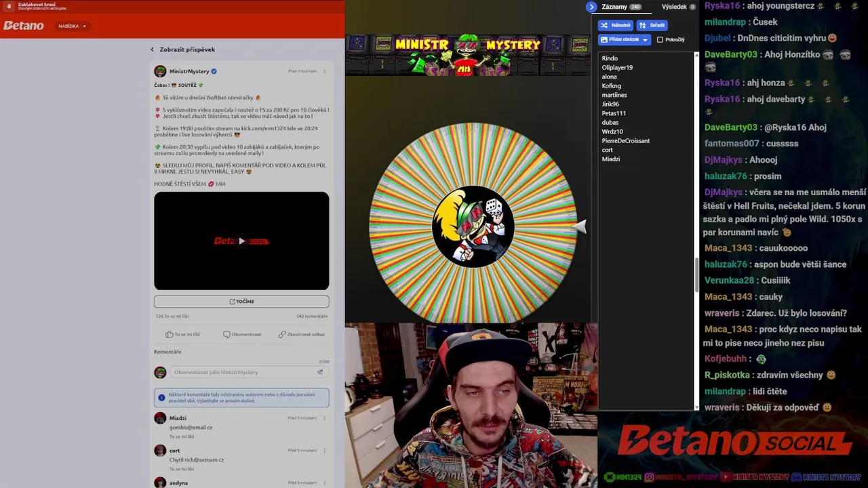
Task: Click Zkopírovat odkaz link button
Action: 301,334
